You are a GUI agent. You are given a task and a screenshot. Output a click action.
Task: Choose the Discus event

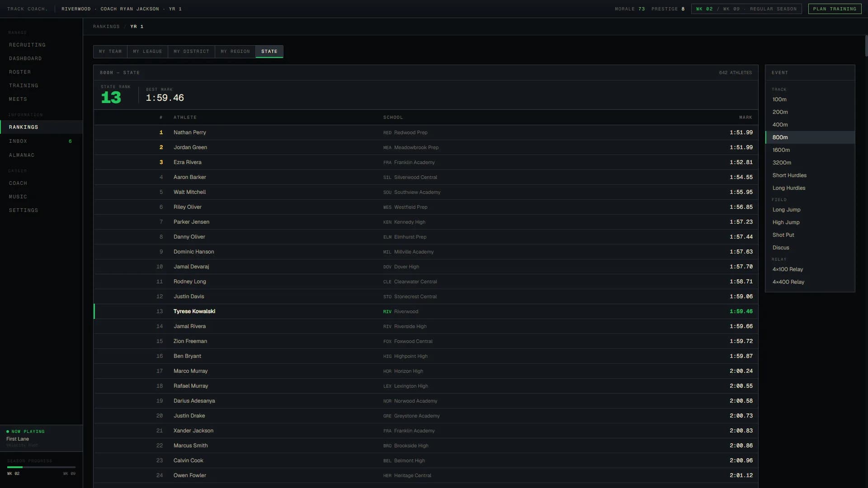pos(810,248)
